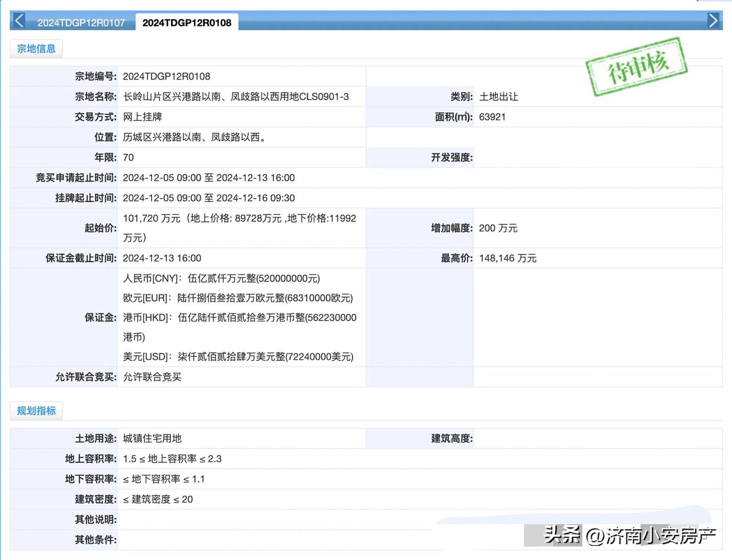732x560 pixels.
Task: Click the 网上挂牌 transaction method value
Action: tap(142, 117)
